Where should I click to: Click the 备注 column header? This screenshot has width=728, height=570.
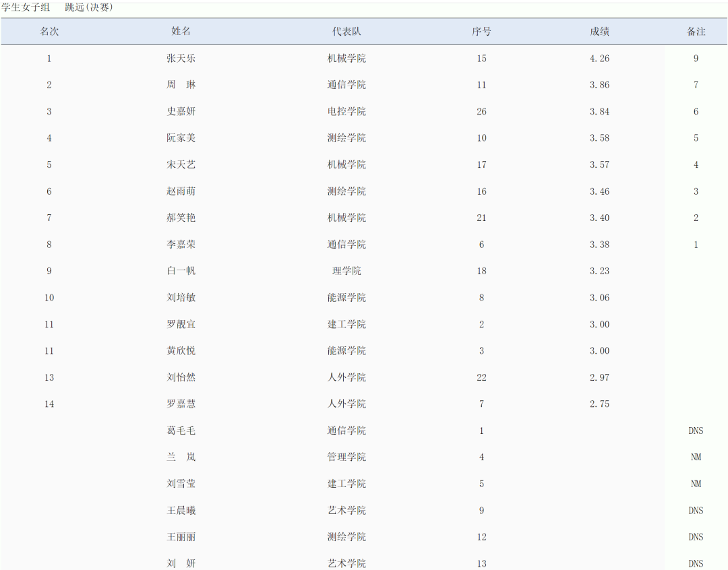click(696, 32)
